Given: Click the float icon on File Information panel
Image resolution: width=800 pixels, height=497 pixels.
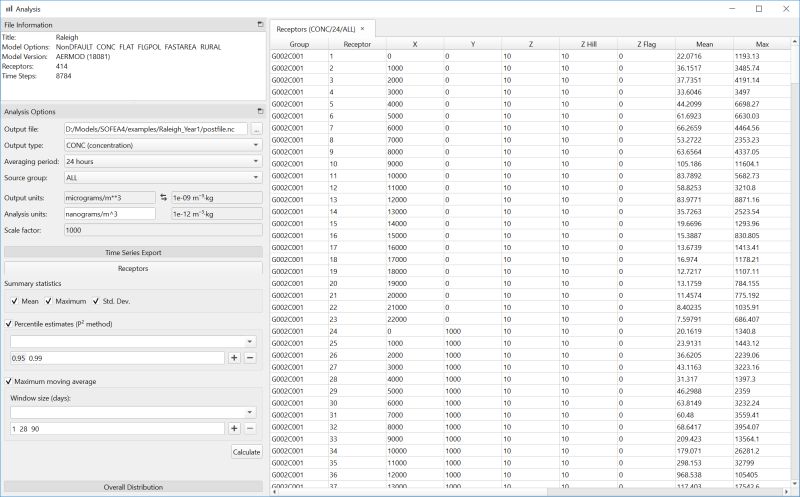Looking at the screenshot, I should click(260, 24).
